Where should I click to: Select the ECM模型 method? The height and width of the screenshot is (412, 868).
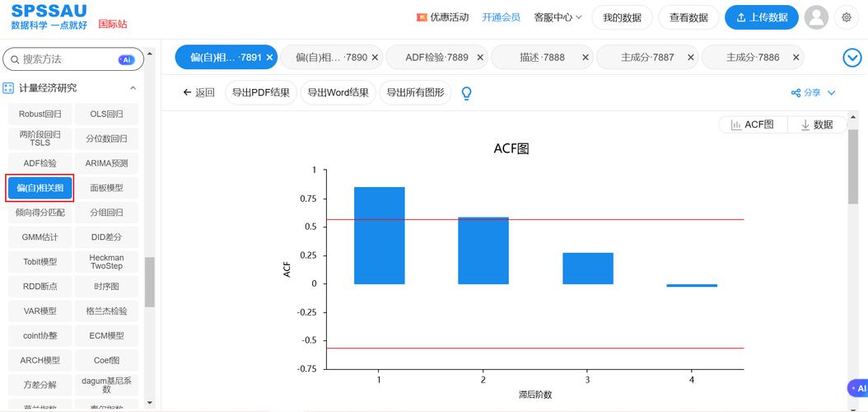[106, 335]
